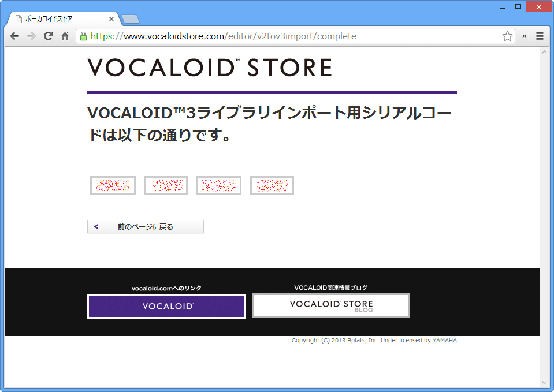The height and width of the screenshot is (392, 554).
Task: Select the fourth serial code box
Action: (x=272, y=185)
